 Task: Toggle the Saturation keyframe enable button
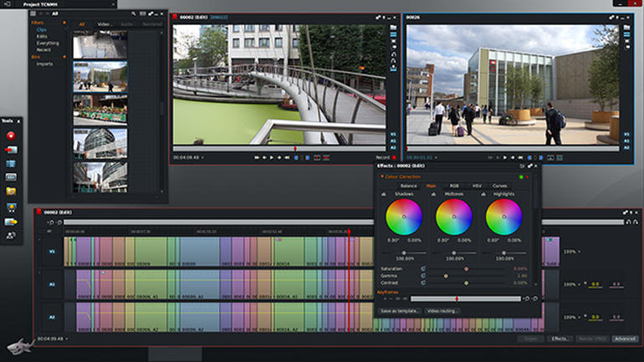point(423,268)
